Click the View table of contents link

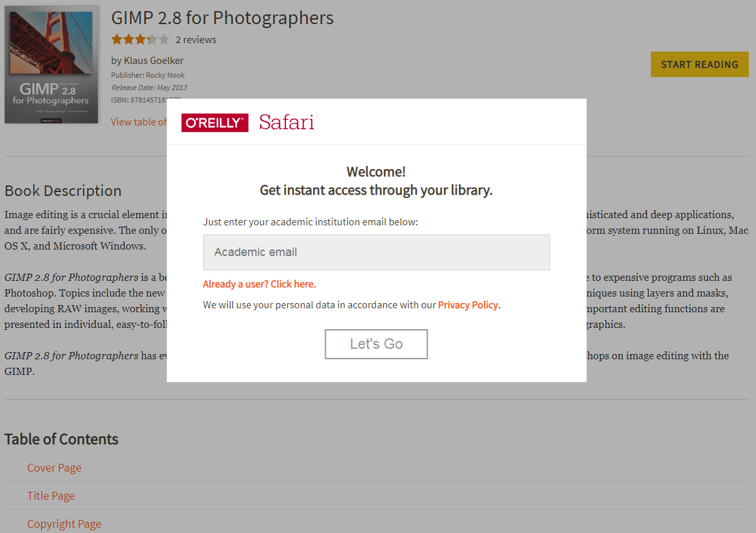pyautogui.click(x=139, y=122)
